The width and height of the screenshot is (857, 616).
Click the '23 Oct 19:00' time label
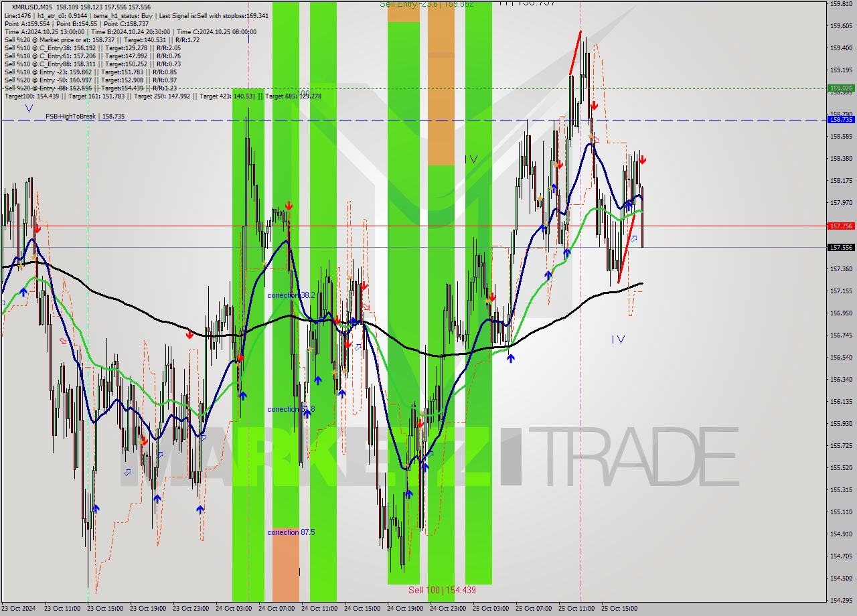tap(148, 609)
